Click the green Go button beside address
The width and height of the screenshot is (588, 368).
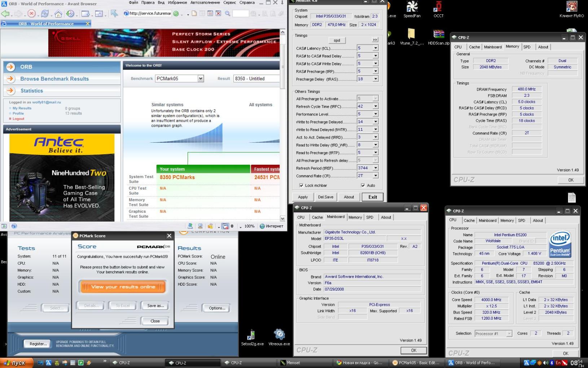tap(176, 14)
